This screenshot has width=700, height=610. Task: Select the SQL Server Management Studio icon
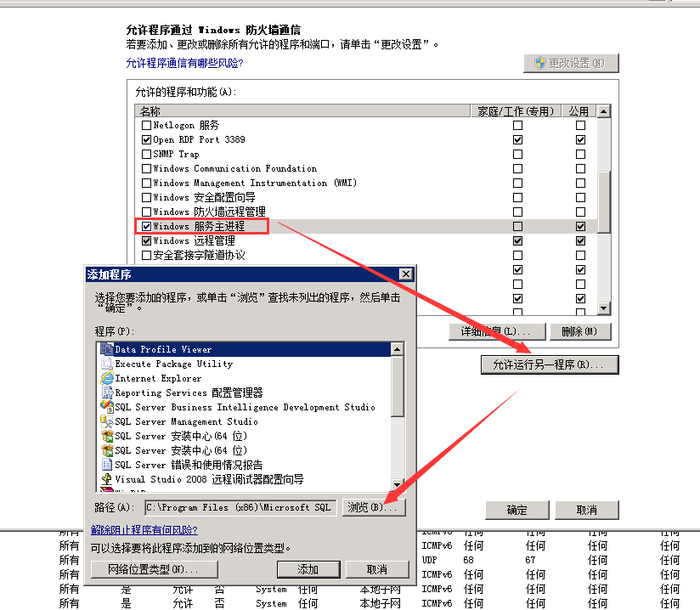(x=107, y=421)
